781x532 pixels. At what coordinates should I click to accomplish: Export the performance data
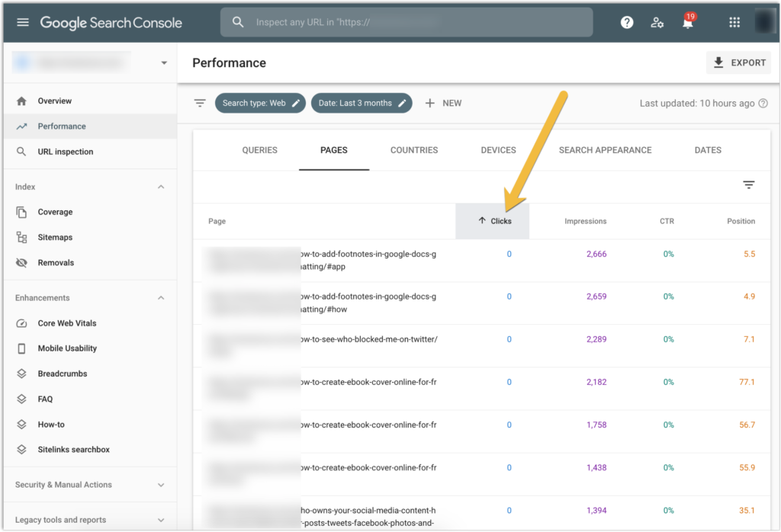[x=738, y=62]
